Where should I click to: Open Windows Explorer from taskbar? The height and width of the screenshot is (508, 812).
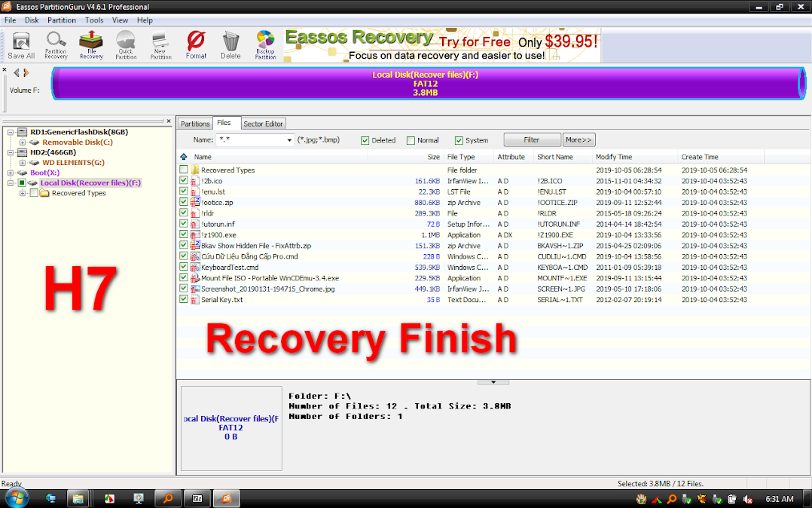[x=78, y=499]
